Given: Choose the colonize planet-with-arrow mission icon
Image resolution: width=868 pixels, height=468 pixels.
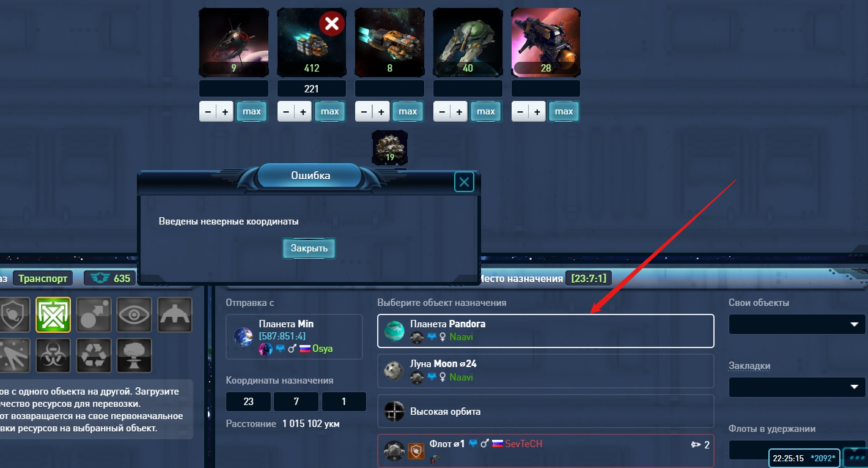Looking at the screenshot, I should pos(94,314).
